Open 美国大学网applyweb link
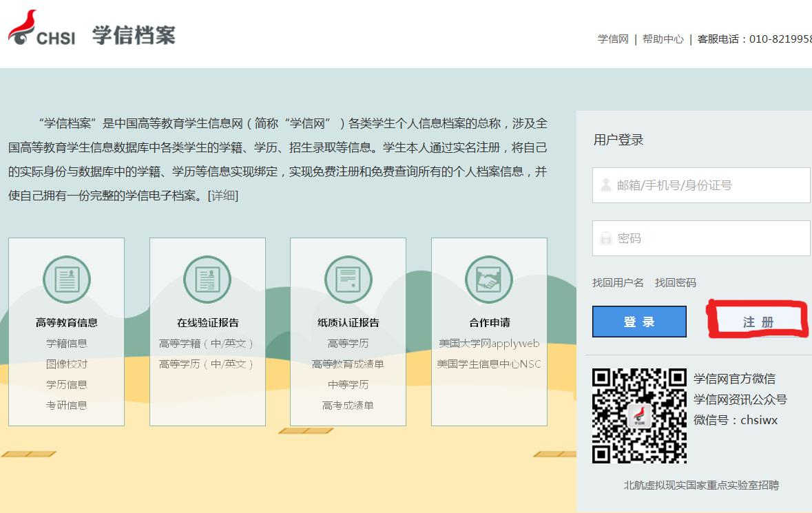812x513 pixels. coord(489,344)
